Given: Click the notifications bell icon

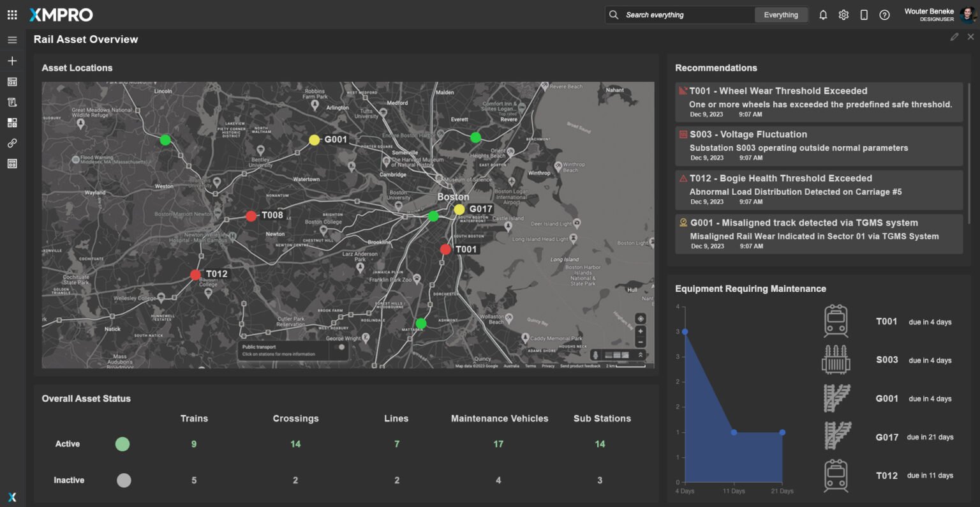Looking at the screenshot, I should click(823, 15).
